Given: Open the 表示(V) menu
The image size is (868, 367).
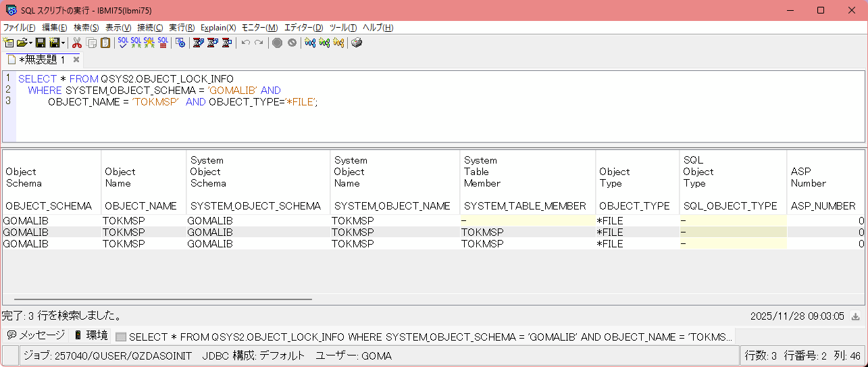Looking at the screenshot, I should point(118,28).
